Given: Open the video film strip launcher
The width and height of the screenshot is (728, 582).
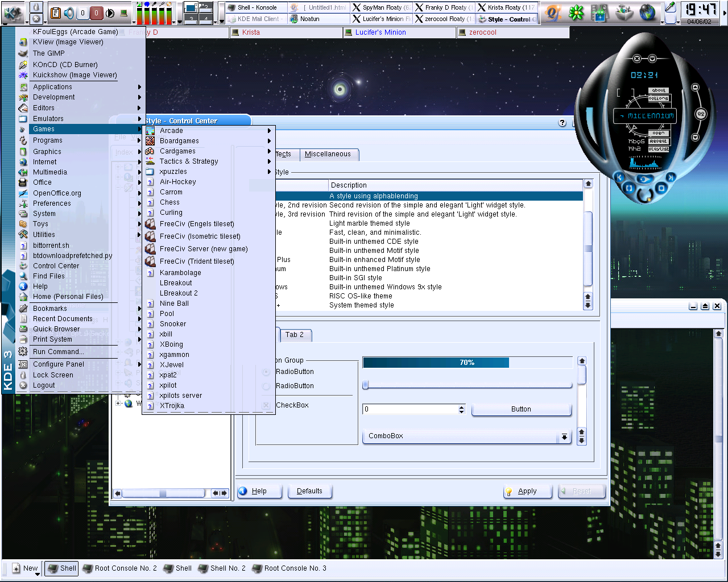Looking at the screenshot, I should click(599, 13).
